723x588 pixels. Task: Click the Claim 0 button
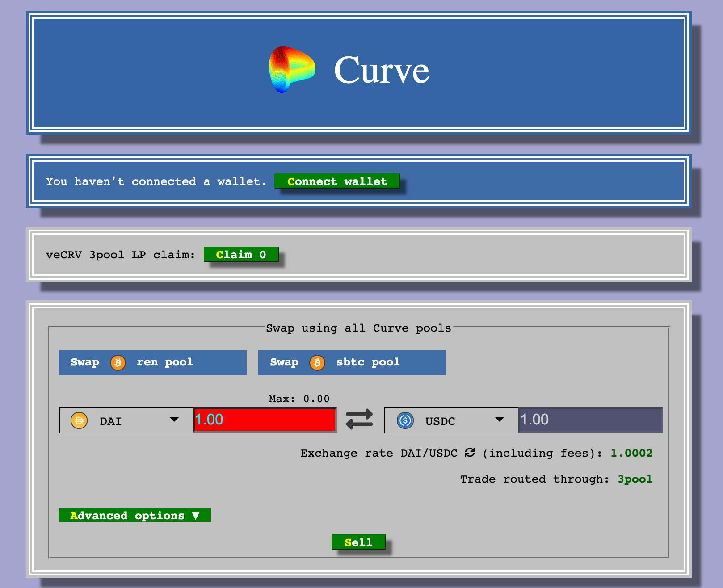(241, 254)
